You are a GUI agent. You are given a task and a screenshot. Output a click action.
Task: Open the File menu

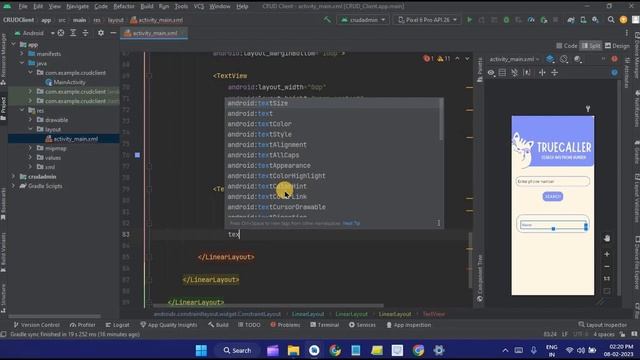tap(23, 6)
